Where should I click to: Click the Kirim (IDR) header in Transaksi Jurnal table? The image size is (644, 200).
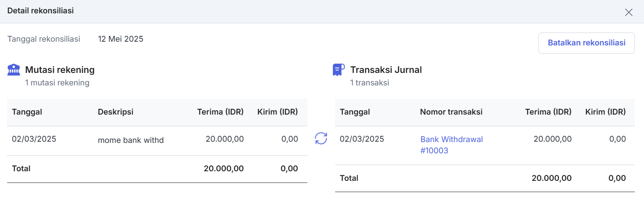pos(605,112)
